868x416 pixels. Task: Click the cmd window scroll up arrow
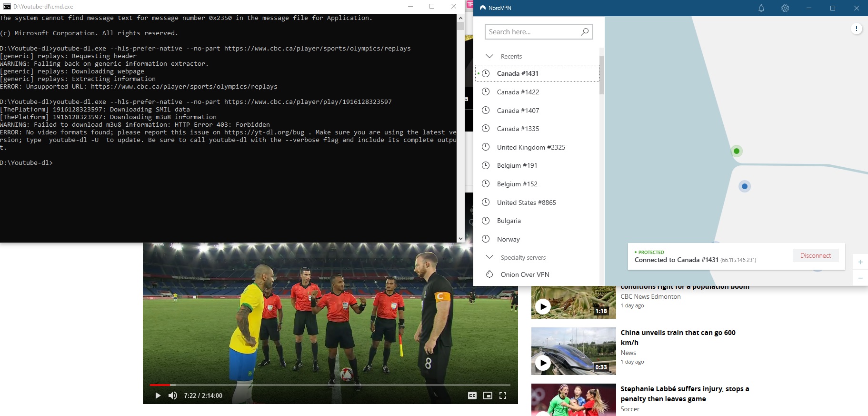coord(460,18)
